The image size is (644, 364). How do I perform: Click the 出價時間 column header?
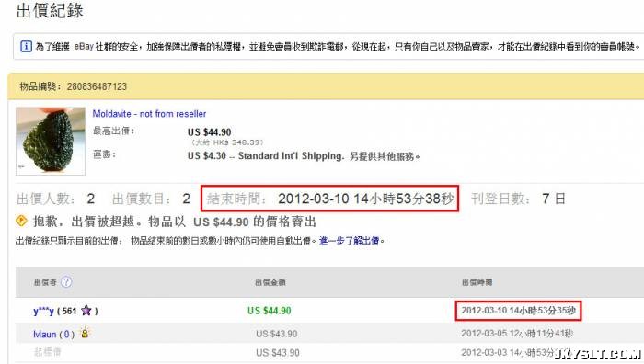(x=477, y=282)
